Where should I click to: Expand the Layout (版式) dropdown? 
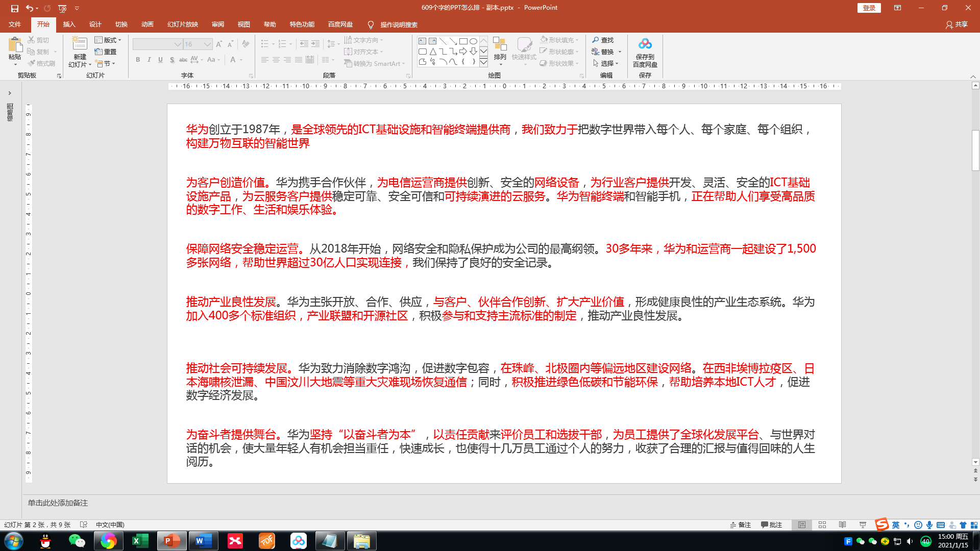(x=108, y=40)
